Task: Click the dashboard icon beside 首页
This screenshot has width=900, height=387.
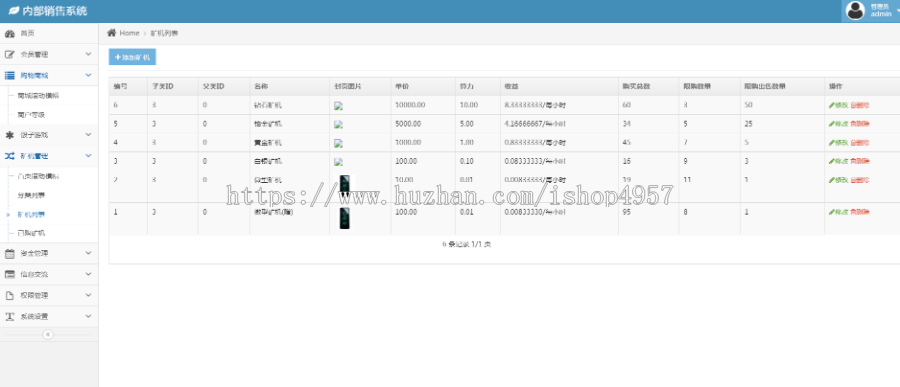Action: pyautogui.click(x=10, y=34)
